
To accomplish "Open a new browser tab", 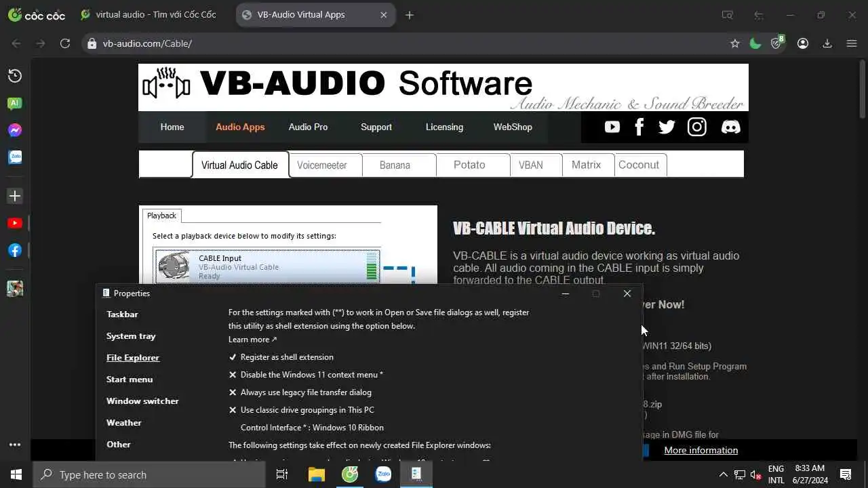I will click(410, 15).
